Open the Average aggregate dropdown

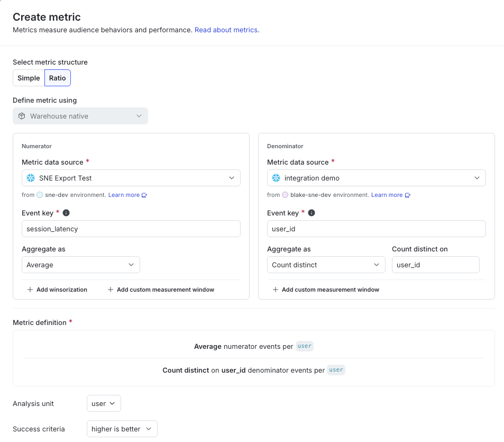click(81, 265)
